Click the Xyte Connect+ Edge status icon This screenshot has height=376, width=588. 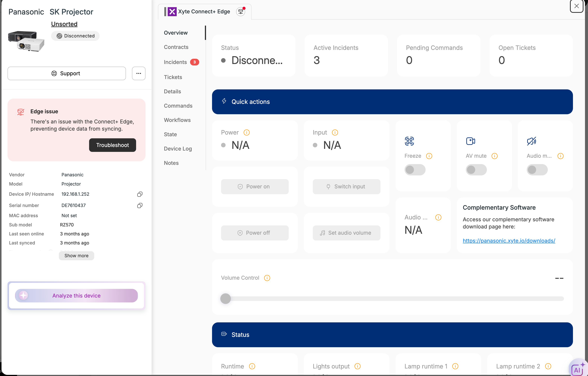241,11
